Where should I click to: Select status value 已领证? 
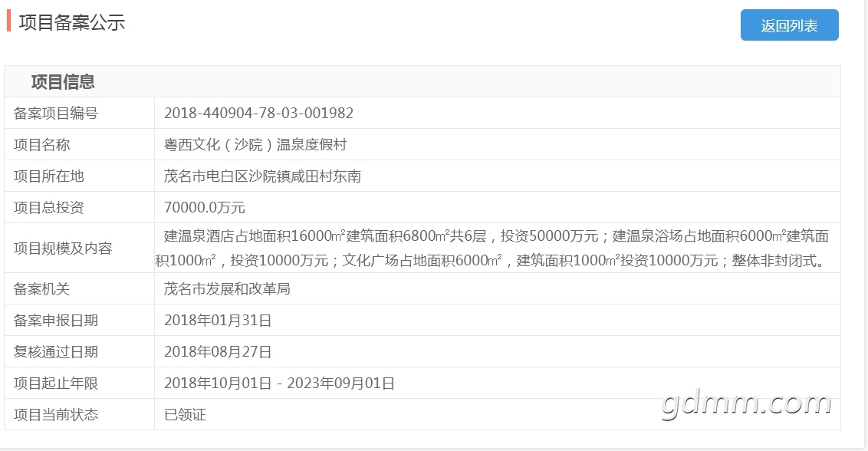(185, 414)
